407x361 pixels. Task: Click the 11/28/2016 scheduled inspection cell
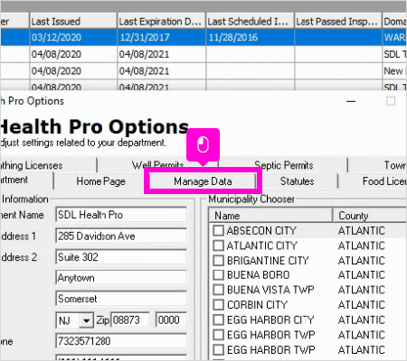coord(250,37)
